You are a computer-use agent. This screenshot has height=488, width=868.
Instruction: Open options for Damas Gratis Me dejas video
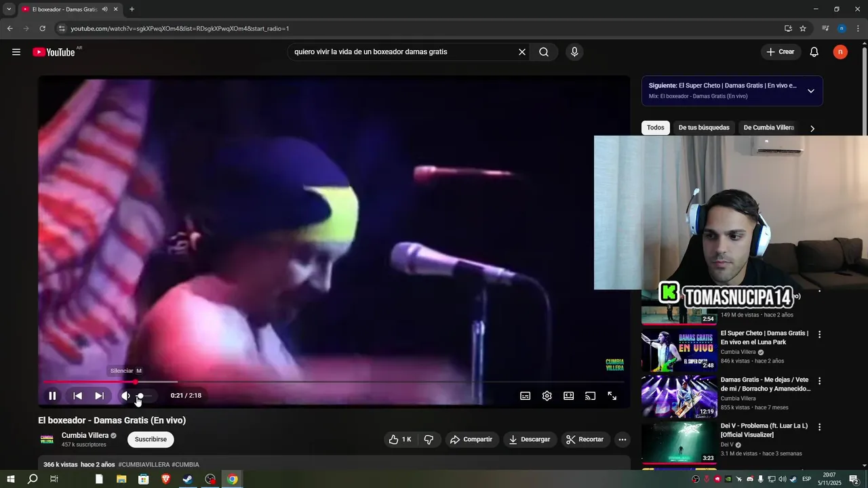point(819,381)
